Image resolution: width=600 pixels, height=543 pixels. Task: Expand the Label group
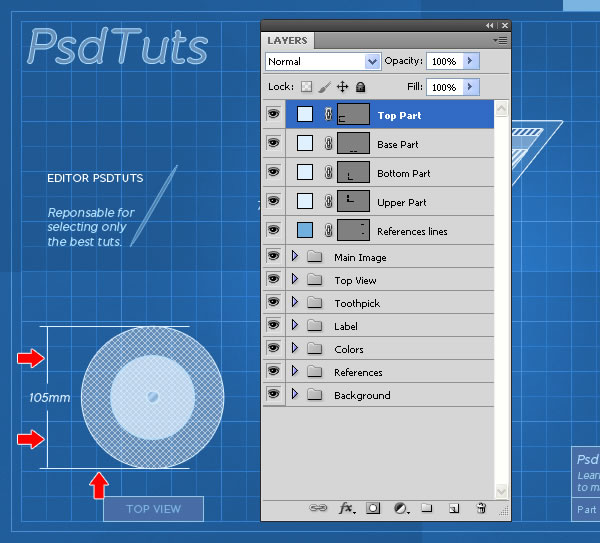pos(294,324)
